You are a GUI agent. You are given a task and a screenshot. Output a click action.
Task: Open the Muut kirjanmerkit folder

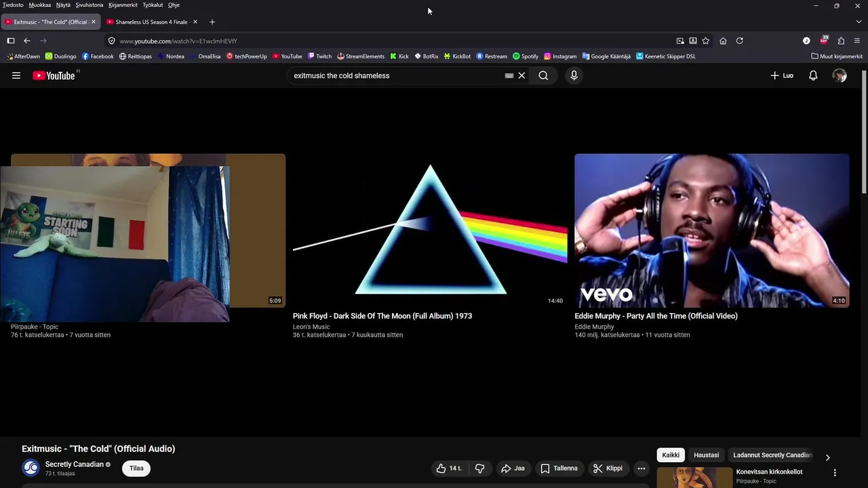pos(837,56)
